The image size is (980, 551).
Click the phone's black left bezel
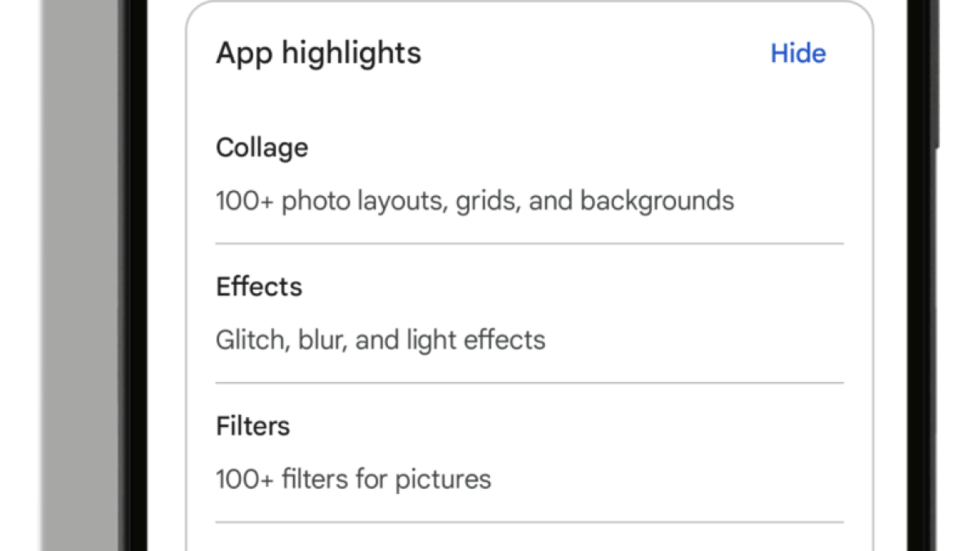(x=134, y=278)
